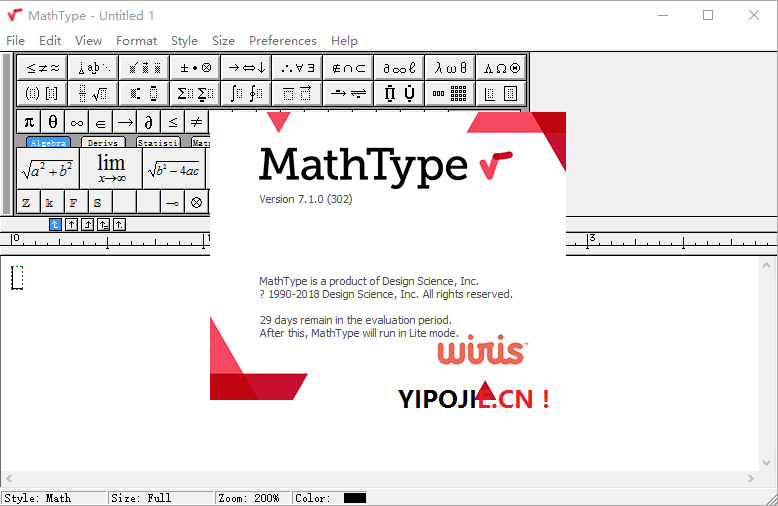Click the vertical scrollbar down arrow
The width and height of the screenshot is (778, 506).
coord(767,463)
